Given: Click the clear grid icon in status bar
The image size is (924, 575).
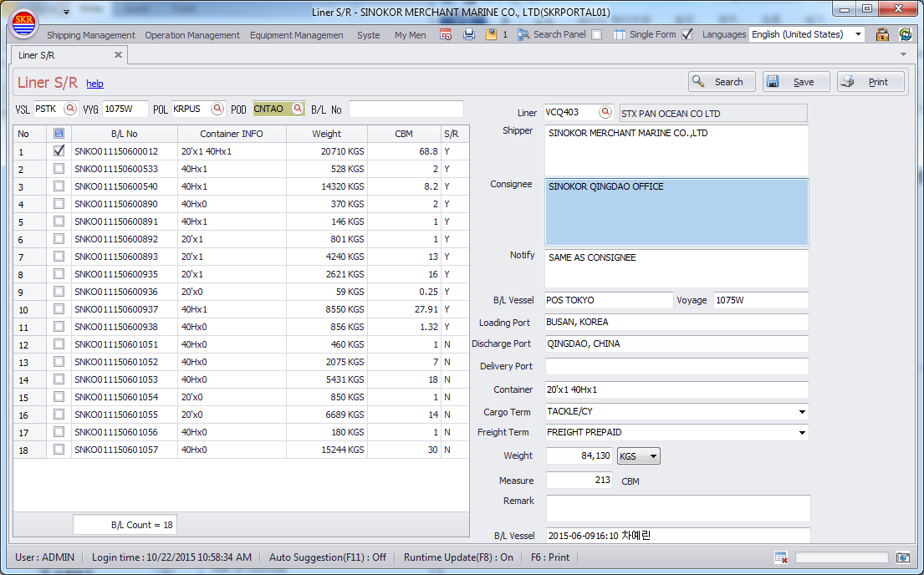Looking at the screenshot, I should pos(781,557).
